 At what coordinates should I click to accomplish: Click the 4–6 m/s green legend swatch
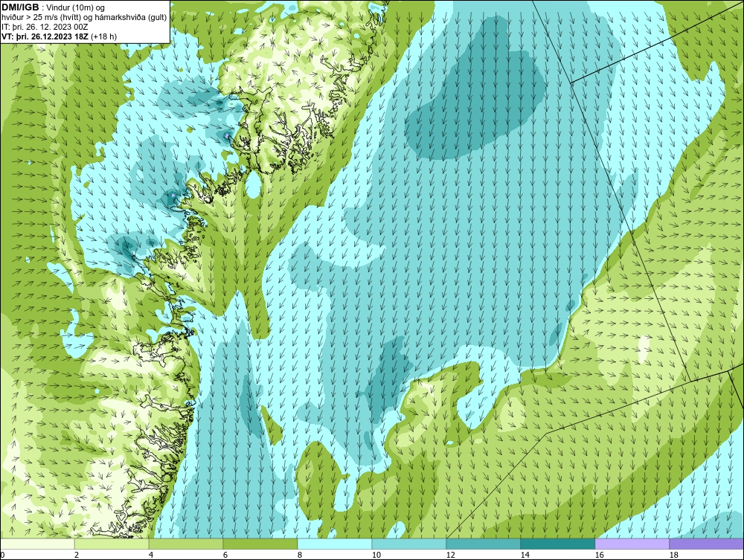pos(186,544)
